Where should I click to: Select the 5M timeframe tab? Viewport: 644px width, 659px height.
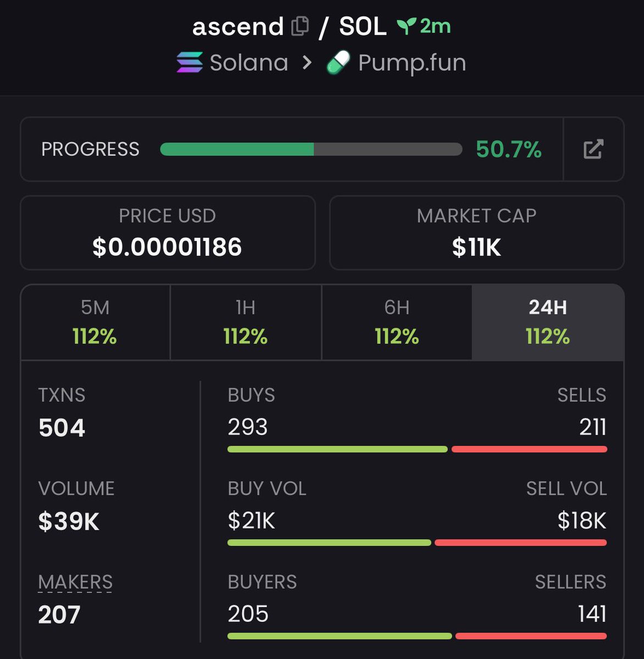(x=95, y=322)
